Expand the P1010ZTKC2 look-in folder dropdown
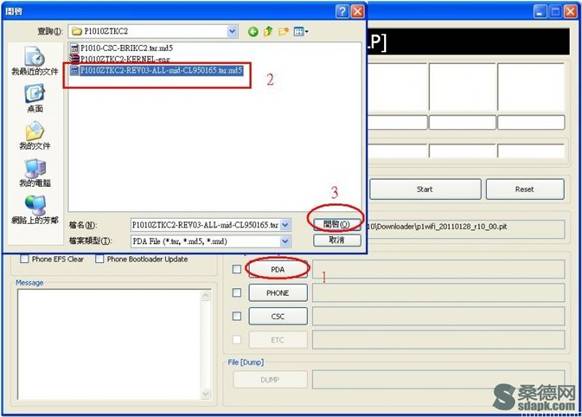The width and height of the screenshot is (582, 417). [232, 32]
